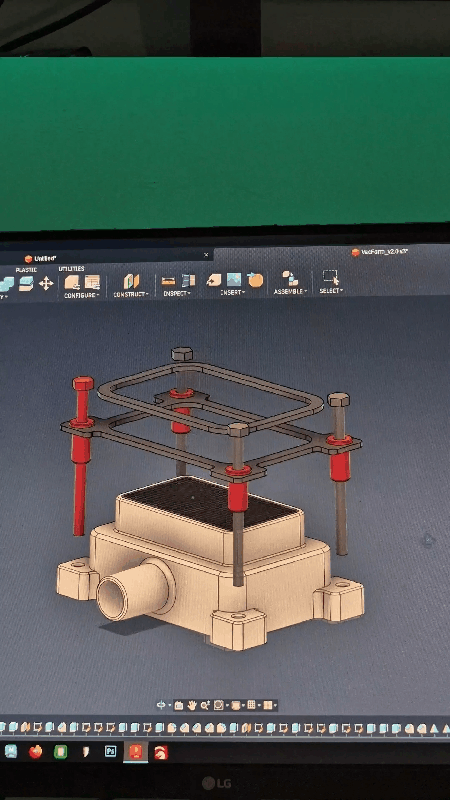The height and width of the screenshot is (800, 450).
Task: Select the Move/Copy tool with four arrows
Action: pyautogui.click(x=46, y=283)
